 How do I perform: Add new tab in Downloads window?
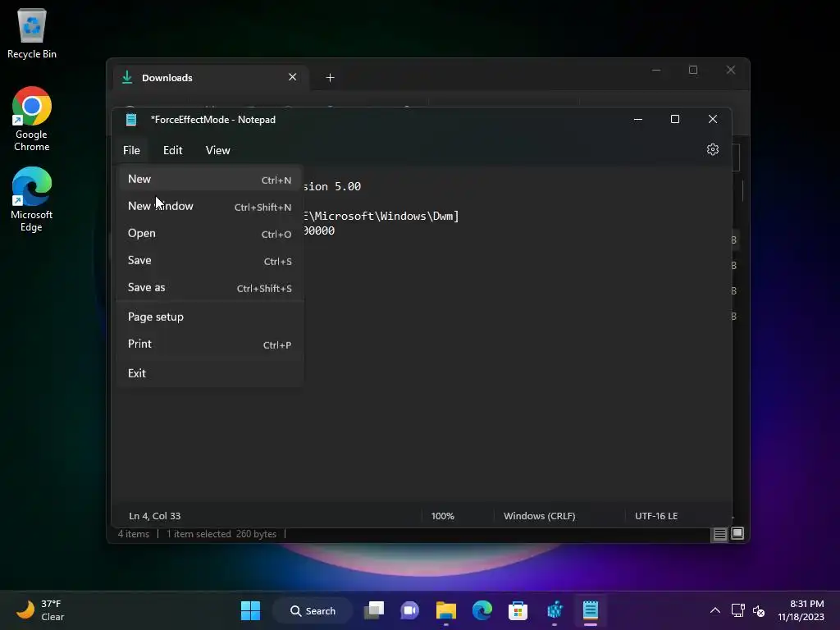point(330,78)
